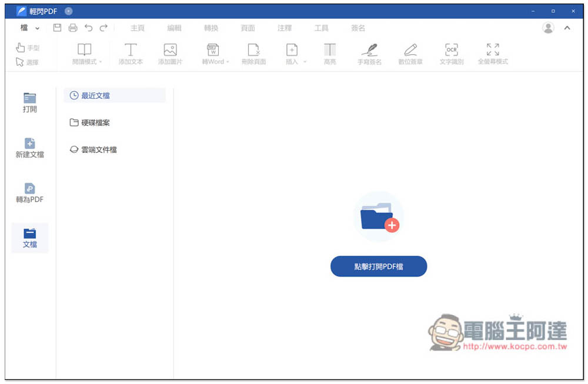Click the blue folder with plus icon

click(379, 217)
